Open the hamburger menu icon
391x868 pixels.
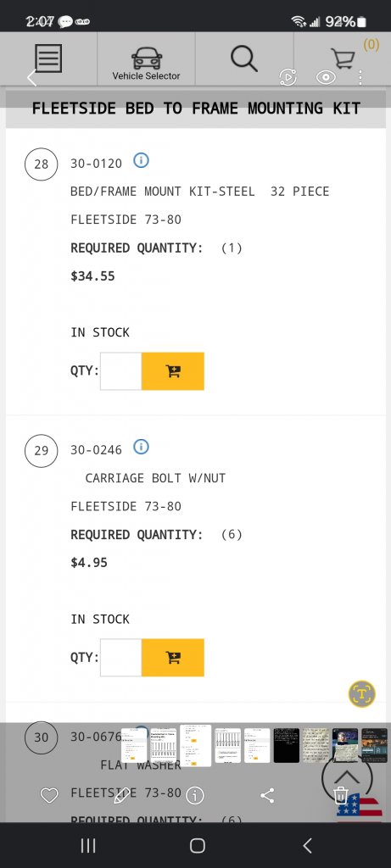point(48,58)
